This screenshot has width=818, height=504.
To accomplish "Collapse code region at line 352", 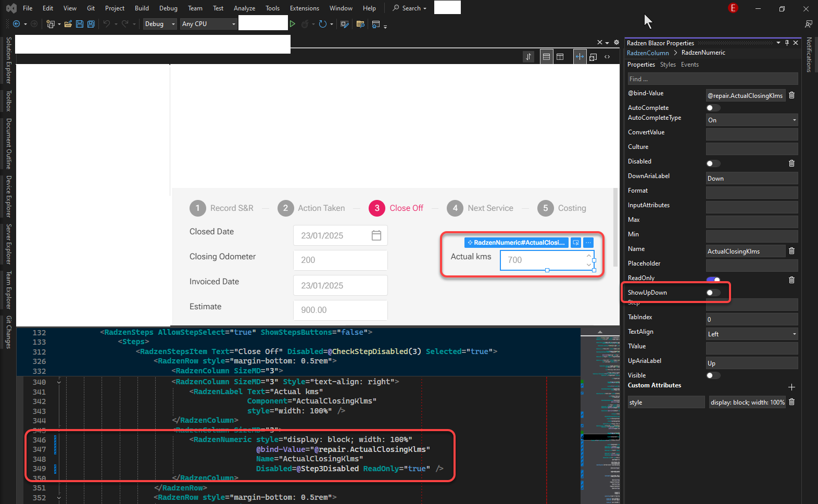I will coord(59,498).
